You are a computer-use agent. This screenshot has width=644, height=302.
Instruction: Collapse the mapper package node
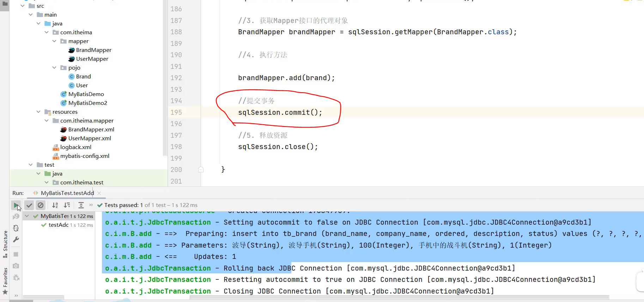[x=54, y=41]
